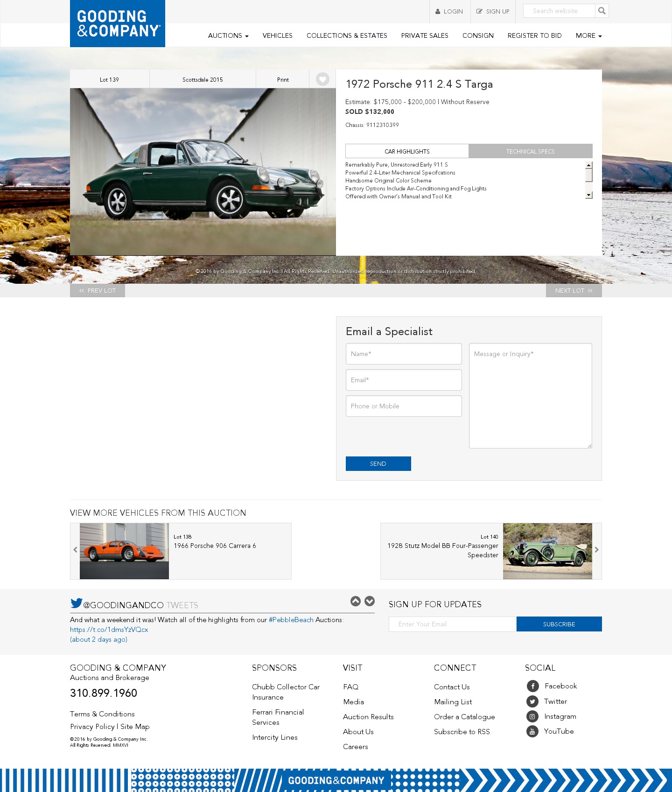Open Private Sales page
The height and width of the screenshot is (792, 672).
(425, 35)
